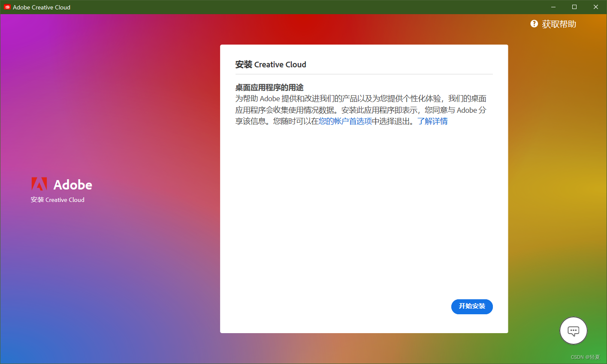Open the 您的帐户首选项 link
The image size is (607, 364).
tap(345, 121)
